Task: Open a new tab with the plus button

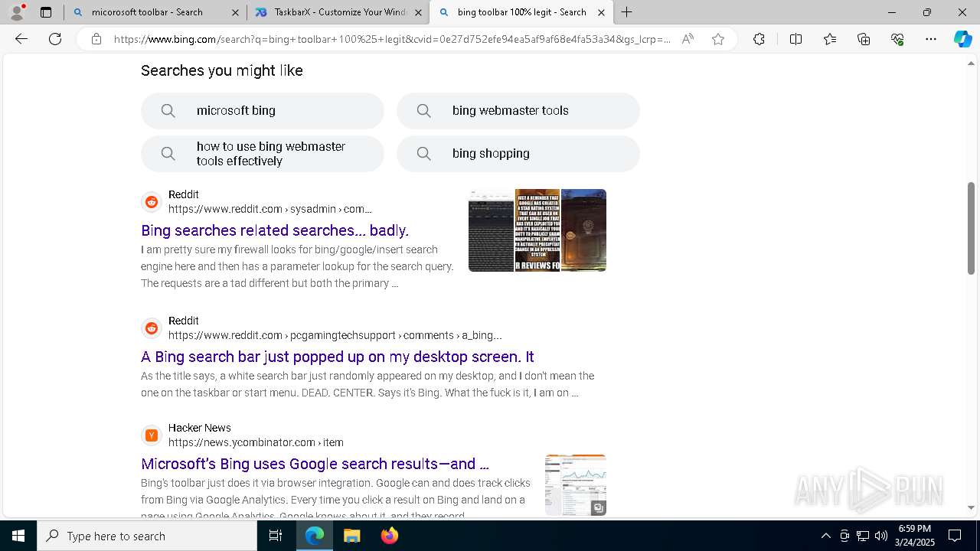Action: [x=627, y=12]
